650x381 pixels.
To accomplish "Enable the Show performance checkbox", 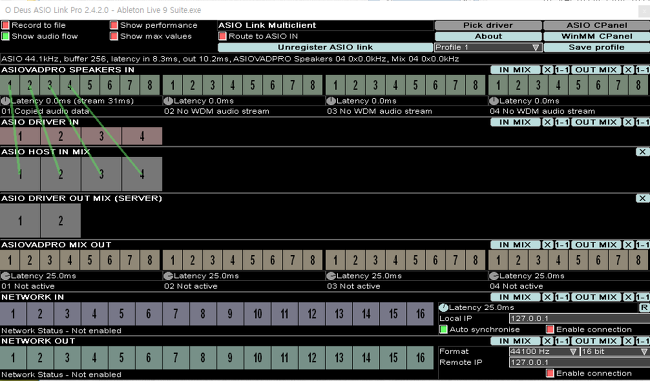I will click(x=114, y=25).
